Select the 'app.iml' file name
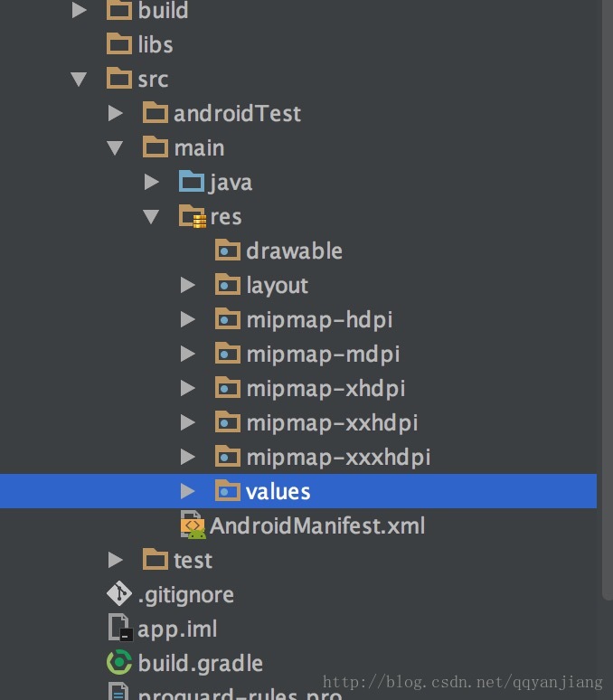Viewport: 613px width, 700px height. pyautogui.click(x=177, y=629)
